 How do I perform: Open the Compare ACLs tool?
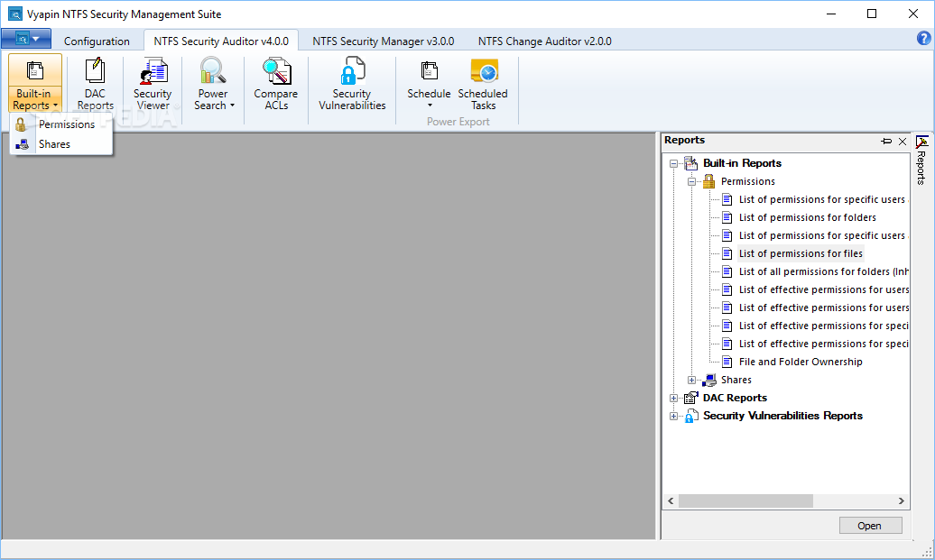coord(276,83)
